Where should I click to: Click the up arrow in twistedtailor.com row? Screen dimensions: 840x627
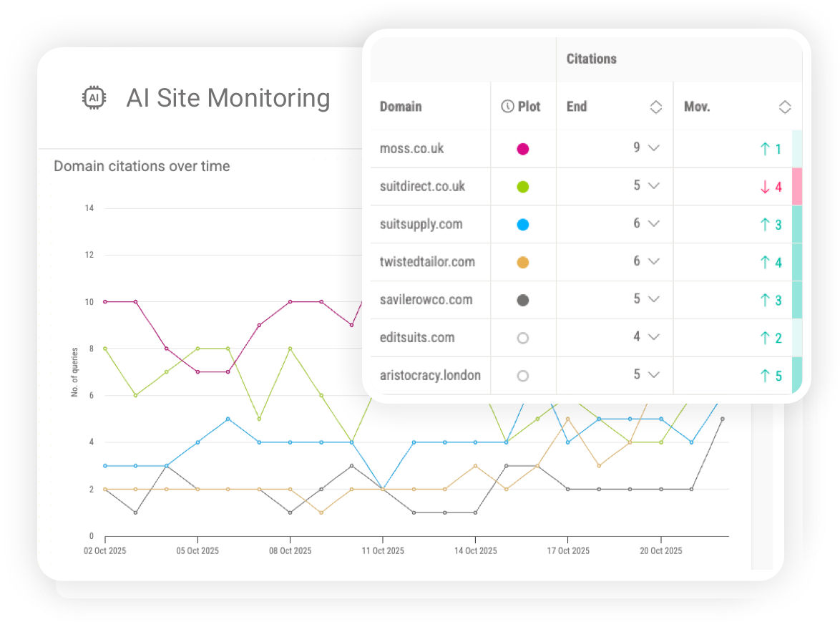click(x=765, y=263)
